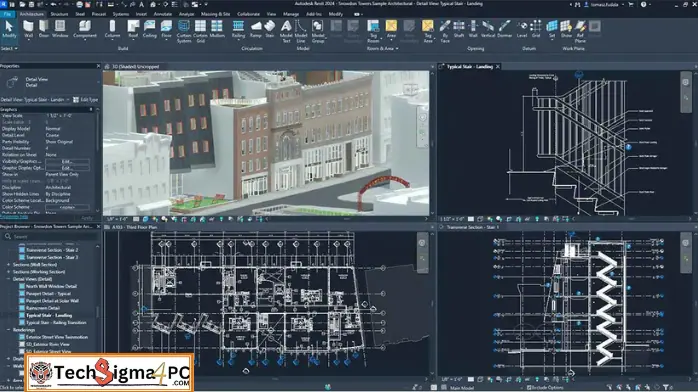698x392 pixels.
Task: Select the Mullion tool
Action: click(217, 29)
